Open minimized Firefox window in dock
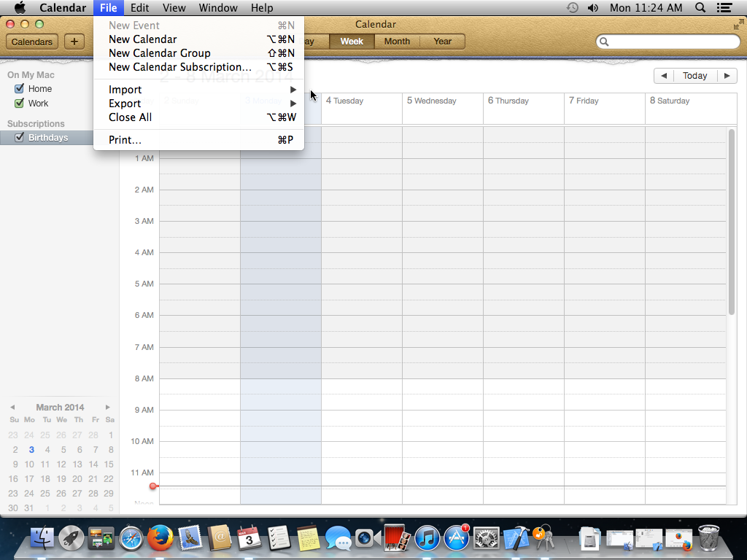The image size is (747, 560). click(679, 540)
